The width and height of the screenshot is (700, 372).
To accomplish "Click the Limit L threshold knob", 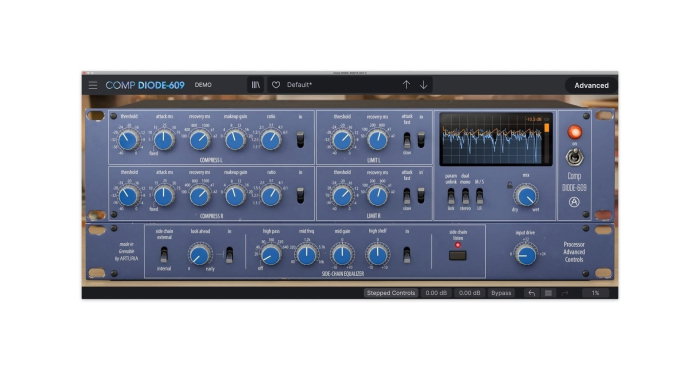I will 342,140.
